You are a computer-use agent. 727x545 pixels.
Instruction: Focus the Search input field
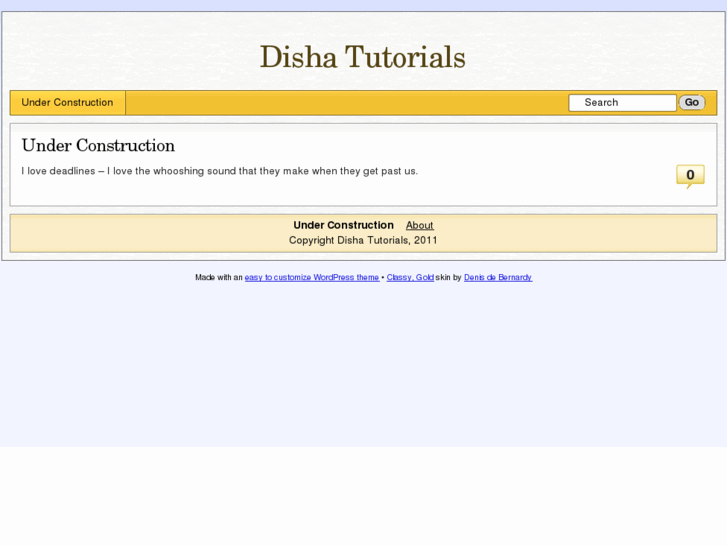(622, 103)
